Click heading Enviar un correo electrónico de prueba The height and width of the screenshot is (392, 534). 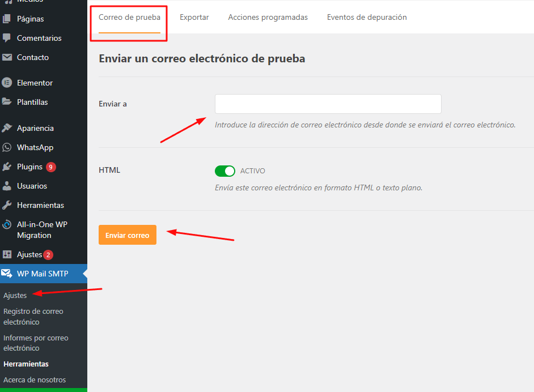point(202,58)
